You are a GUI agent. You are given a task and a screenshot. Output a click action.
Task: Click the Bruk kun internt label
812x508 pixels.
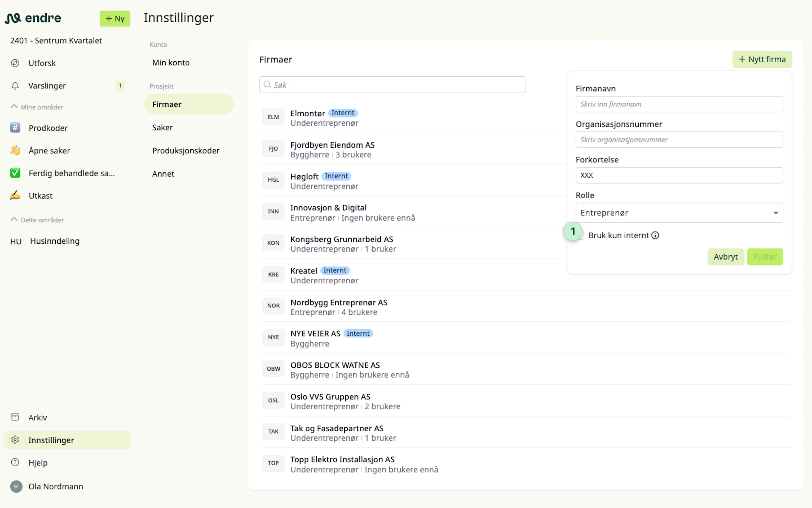tap(618, 236)
